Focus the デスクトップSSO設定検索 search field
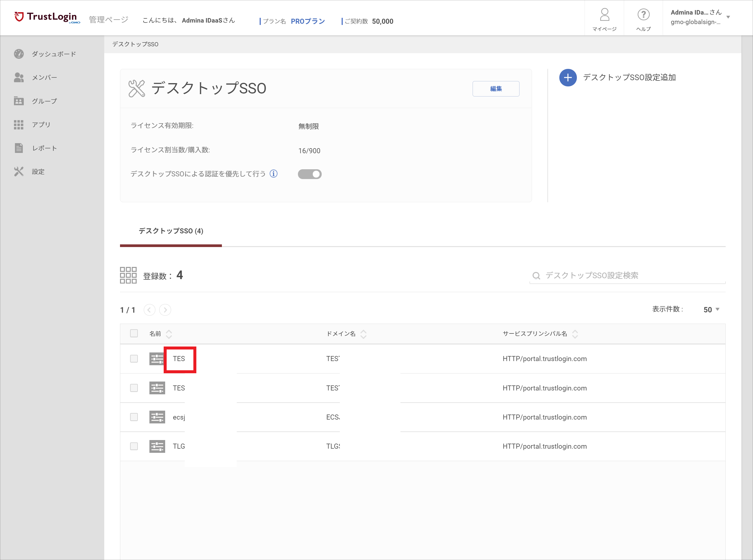Image resolution: width=753 pixels, height=560 pixels. 627,276
